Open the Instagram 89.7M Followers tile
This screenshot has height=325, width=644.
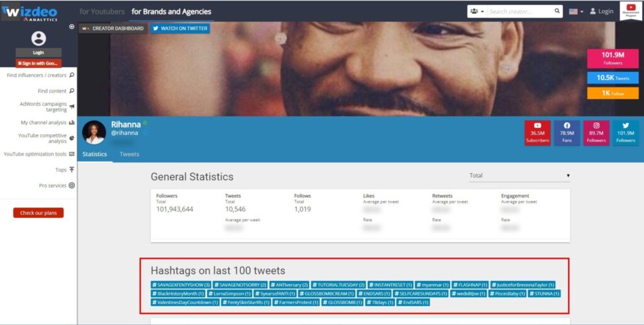point(596,132)
